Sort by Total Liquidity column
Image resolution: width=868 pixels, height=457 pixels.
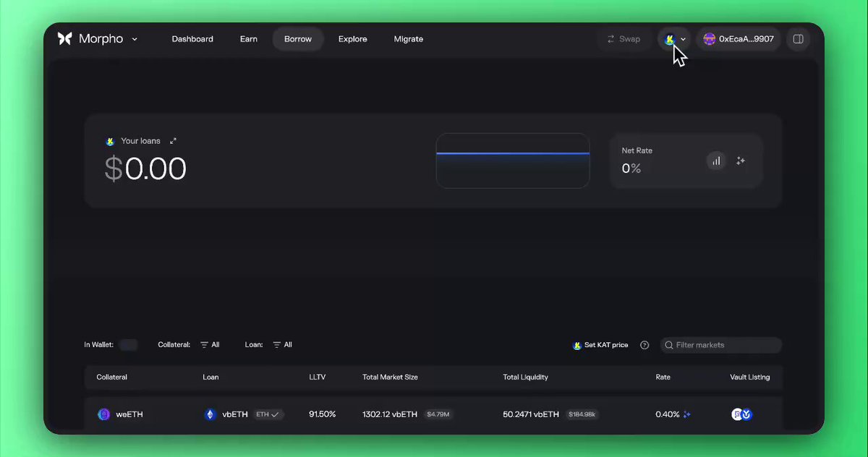(525, 377)
